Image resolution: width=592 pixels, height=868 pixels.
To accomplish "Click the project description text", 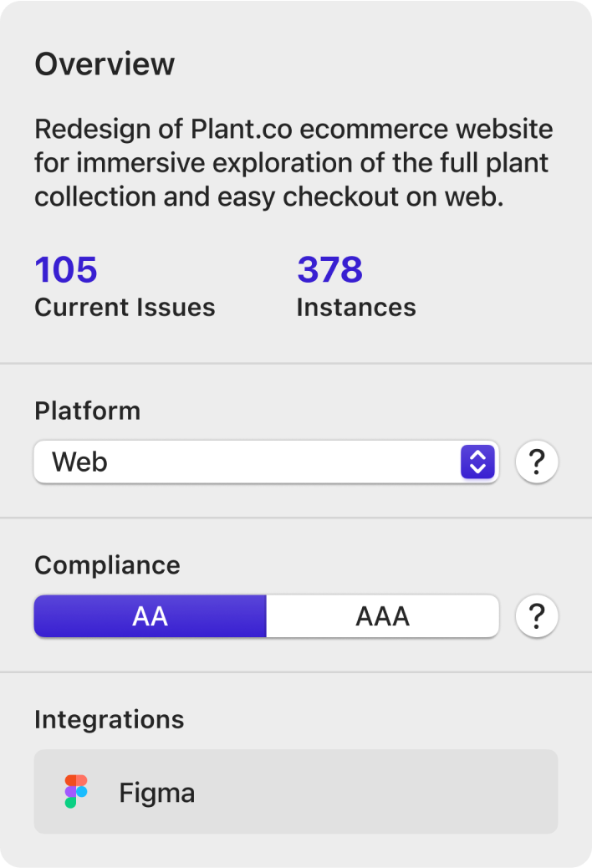I will tap(293, 163).
